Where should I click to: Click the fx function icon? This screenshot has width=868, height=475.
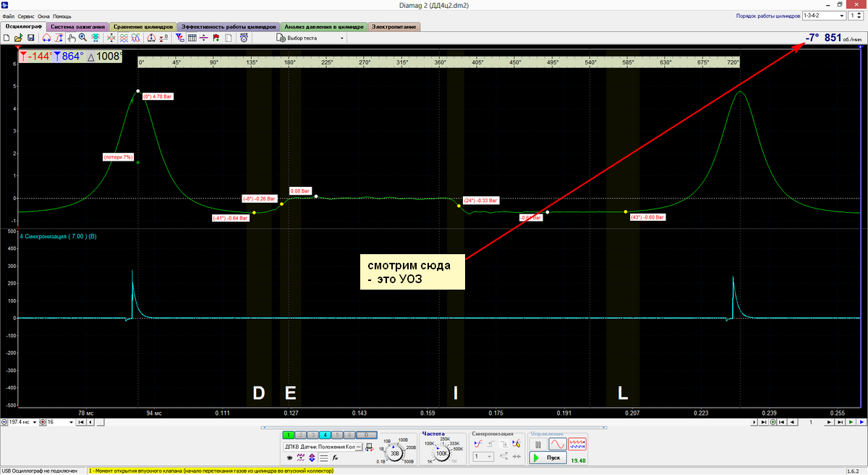click(x=335, y=458)
